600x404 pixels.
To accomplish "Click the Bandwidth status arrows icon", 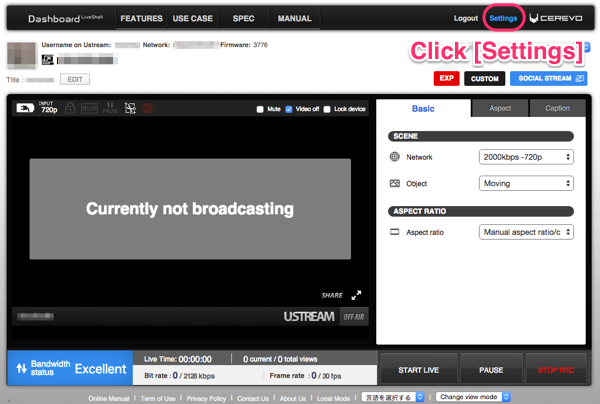I will coord(21,368).
